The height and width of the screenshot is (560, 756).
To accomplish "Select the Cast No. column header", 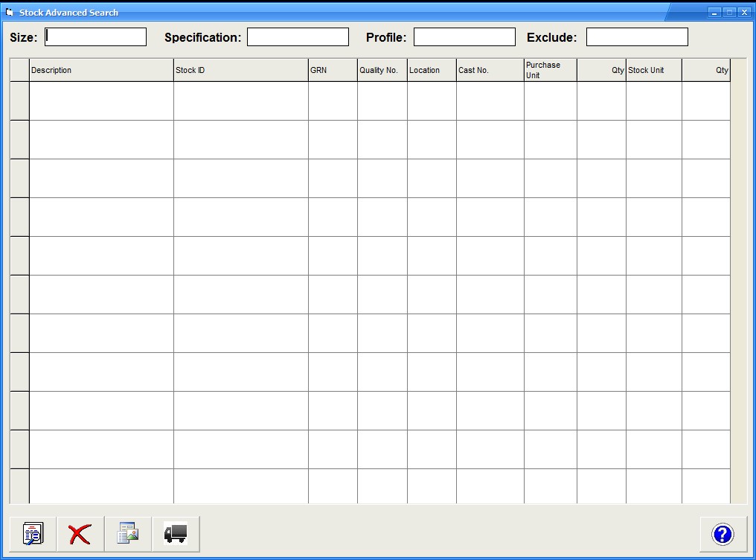I will coord(490,71).
